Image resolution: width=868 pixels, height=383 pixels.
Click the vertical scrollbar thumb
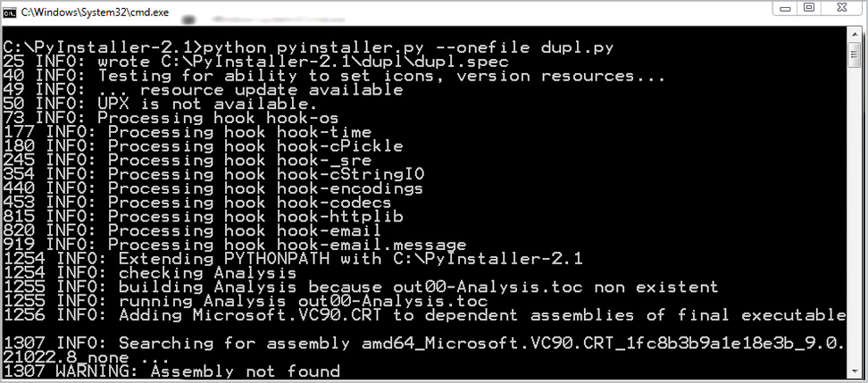pyautogui.click(x=855, y=56)
